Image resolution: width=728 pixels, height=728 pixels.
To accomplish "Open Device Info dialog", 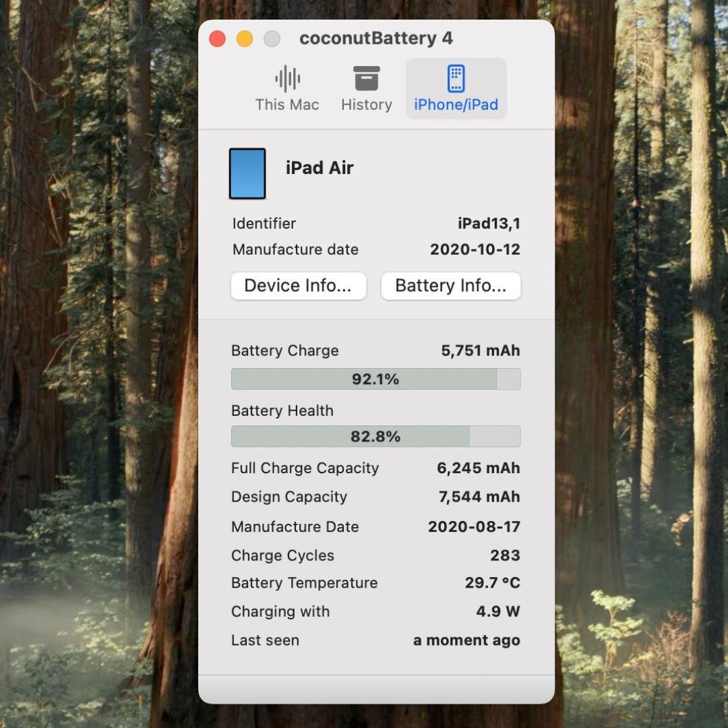I will coord(298,285).
